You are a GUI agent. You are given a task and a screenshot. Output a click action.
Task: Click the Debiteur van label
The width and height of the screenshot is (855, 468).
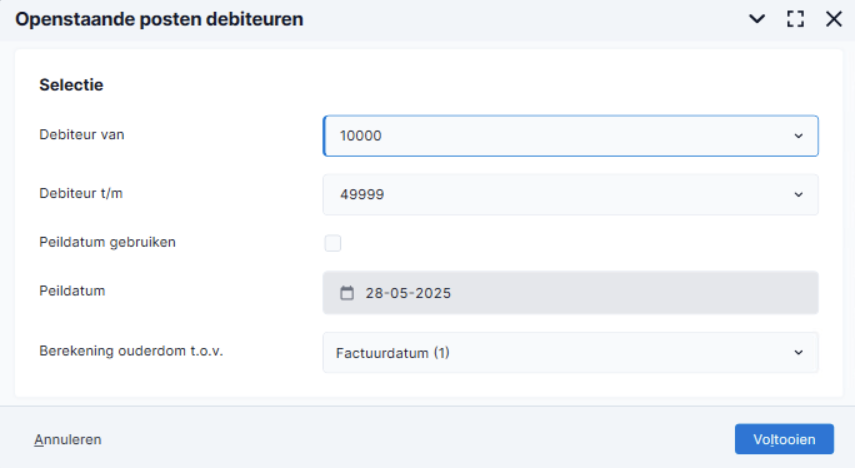tap(82, 135)
